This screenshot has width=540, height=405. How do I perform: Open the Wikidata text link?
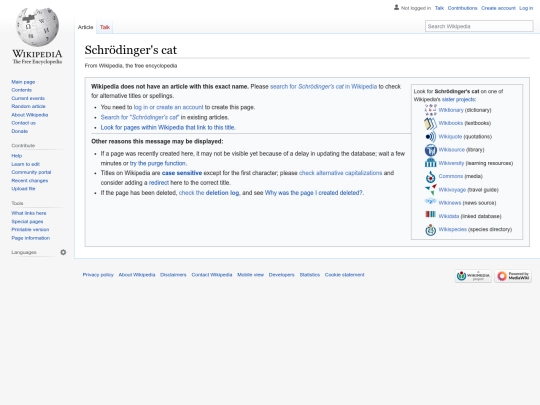click(x=449, y=216)
